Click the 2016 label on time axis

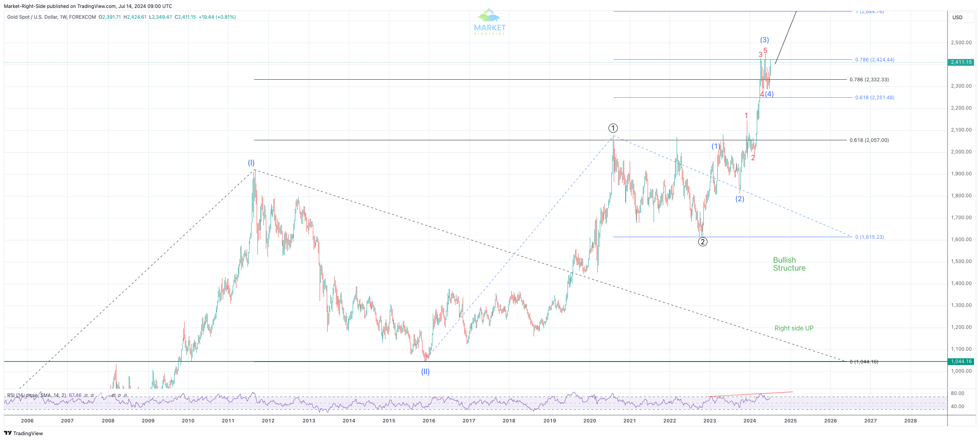tap(429, 420)
